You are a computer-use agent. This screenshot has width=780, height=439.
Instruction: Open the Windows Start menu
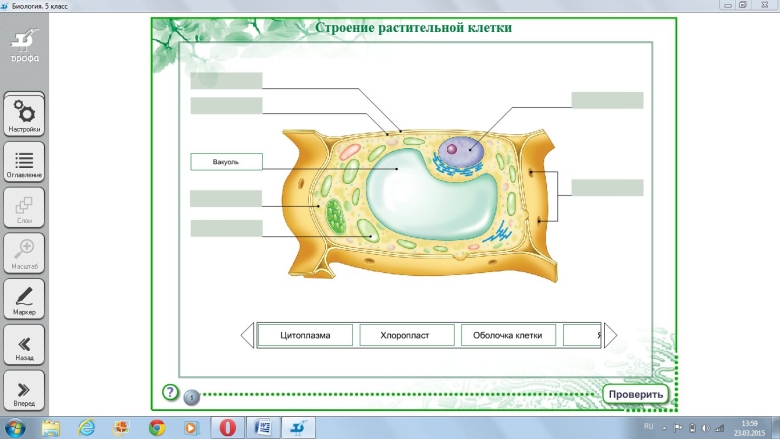pyautogui.click(x=17, y=427)
